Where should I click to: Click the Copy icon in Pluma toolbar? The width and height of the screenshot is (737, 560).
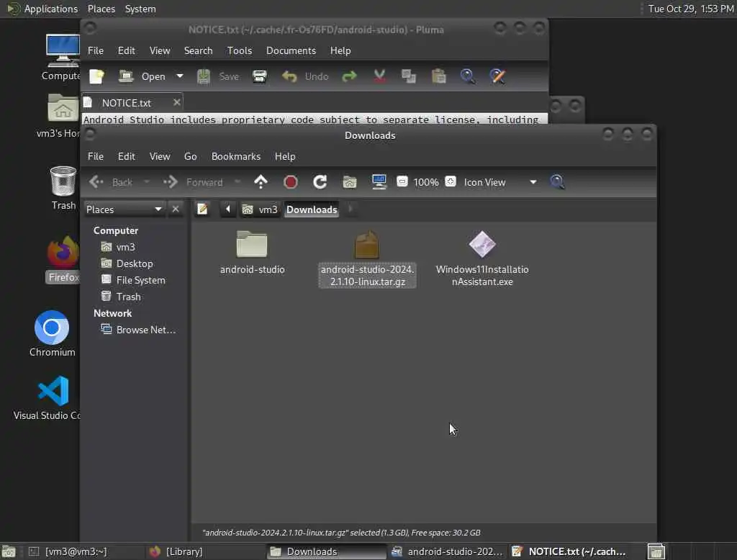[x=409, y=76]
